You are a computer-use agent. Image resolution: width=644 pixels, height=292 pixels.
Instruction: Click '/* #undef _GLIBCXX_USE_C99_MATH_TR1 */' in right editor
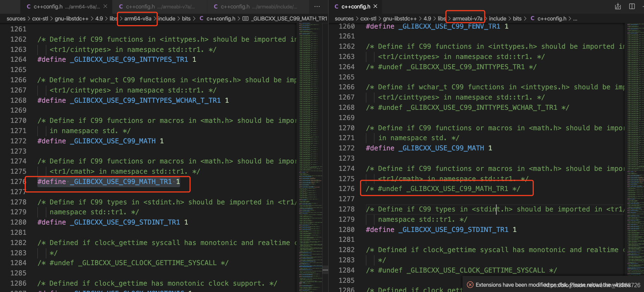[x=443, y=189]
